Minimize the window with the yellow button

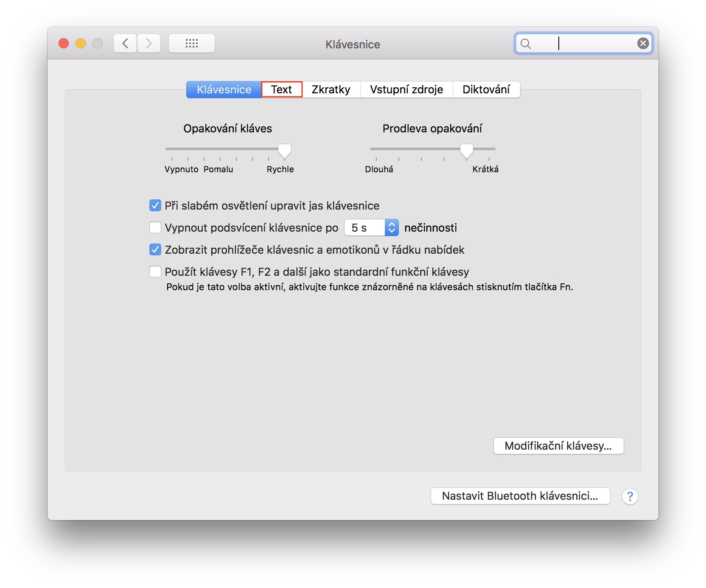coord(81,43)
